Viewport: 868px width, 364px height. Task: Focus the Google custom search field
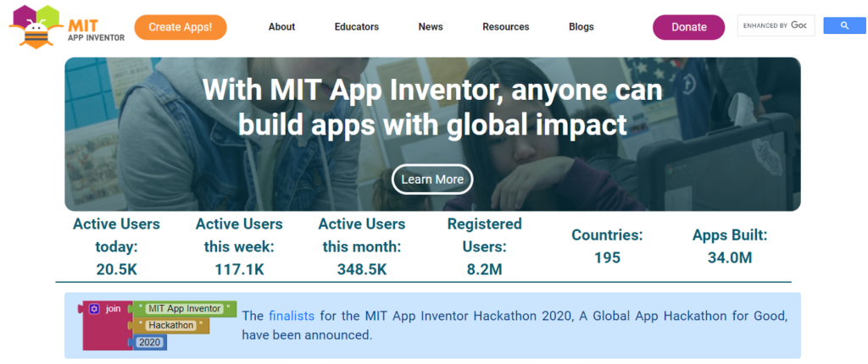click(x=775, y=25)
